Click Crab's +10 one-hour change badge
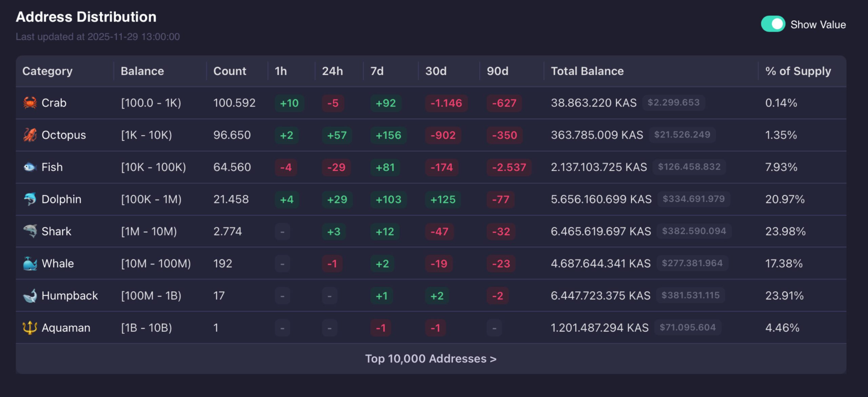Viewport: 868px width, 397px height. [x=289, y=103]
